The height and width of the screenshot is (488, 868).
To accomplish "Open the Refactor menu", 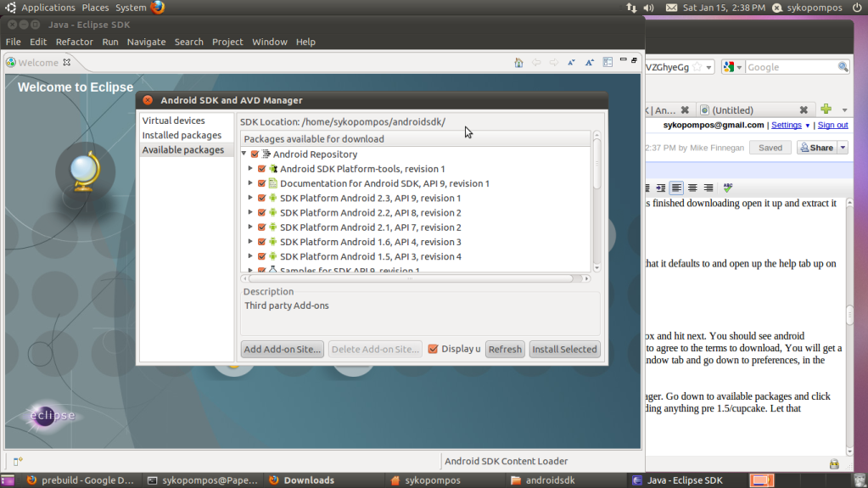I will pyautogui.click(x=74, y=42).
